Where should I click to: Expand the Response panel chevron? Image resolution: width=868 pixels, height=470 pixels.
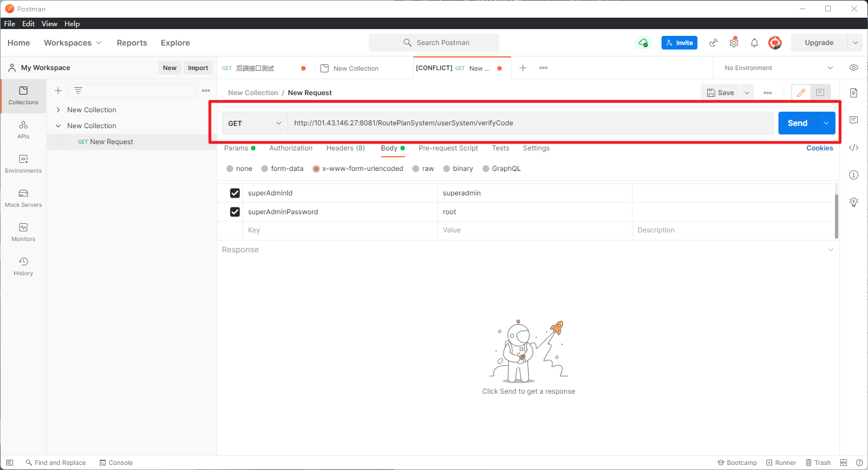(831, 250)
